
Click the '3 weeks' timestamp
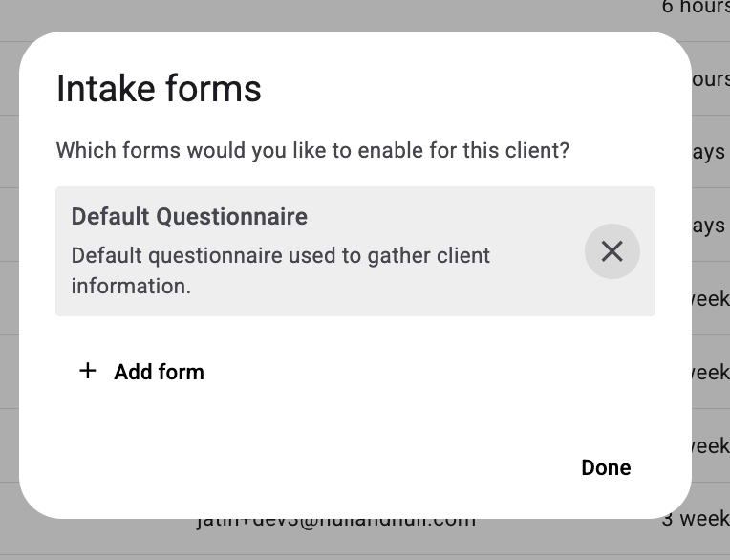tap(695, 520)
